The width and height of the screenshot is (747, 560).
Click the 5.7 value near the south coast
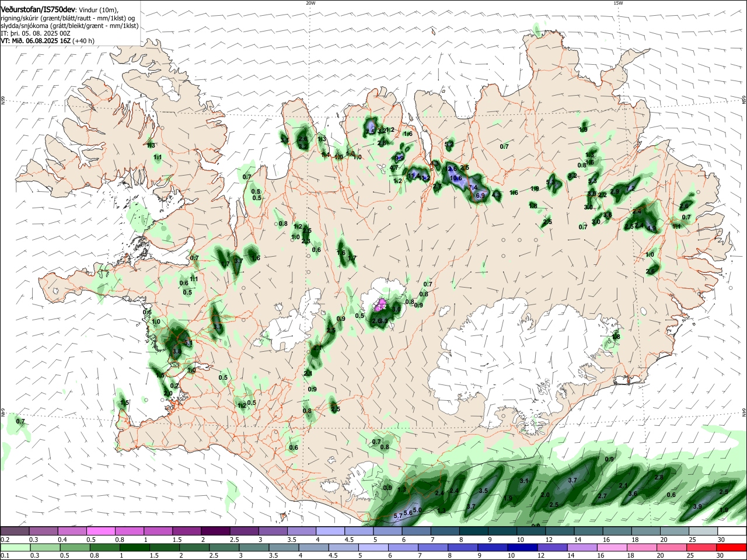pos(398,516)
